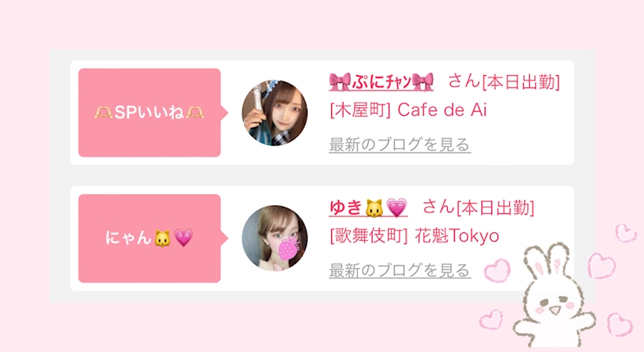This screenshot has width=644, height=352.
Task: Click the left ribbon emoji beside ぷにチャン
Action: pyautogui.click(x=340, y=82)
